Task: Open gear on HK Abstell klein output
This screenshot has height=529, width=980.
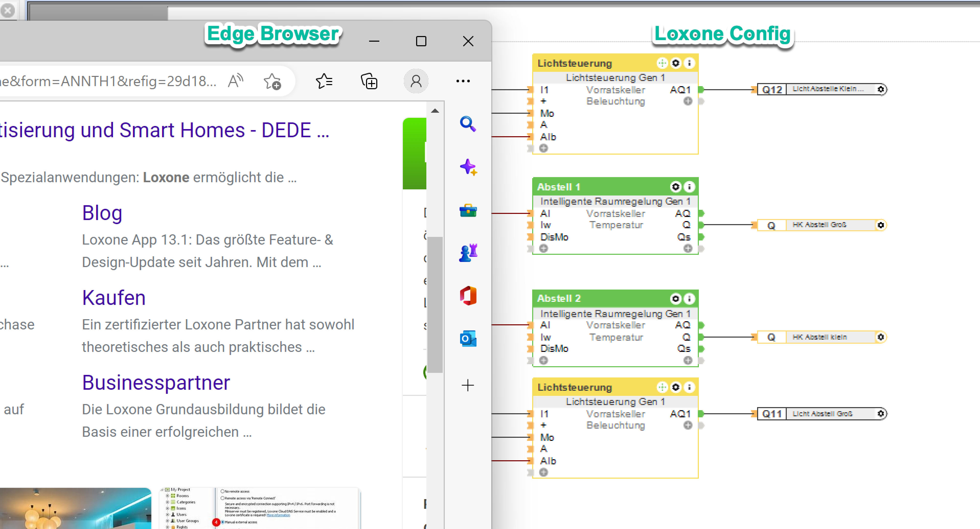Action: pyautogui.click(x=881, y=337)
